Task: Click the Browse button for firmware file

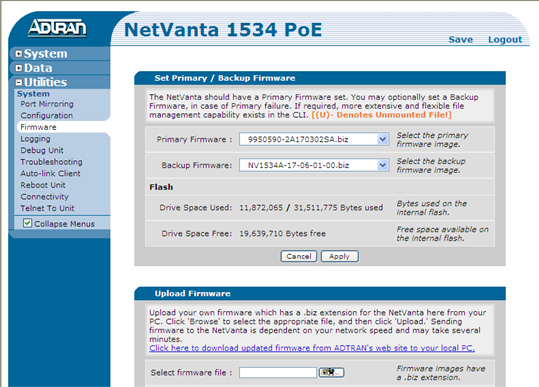Action: click(x=331, y=373)
